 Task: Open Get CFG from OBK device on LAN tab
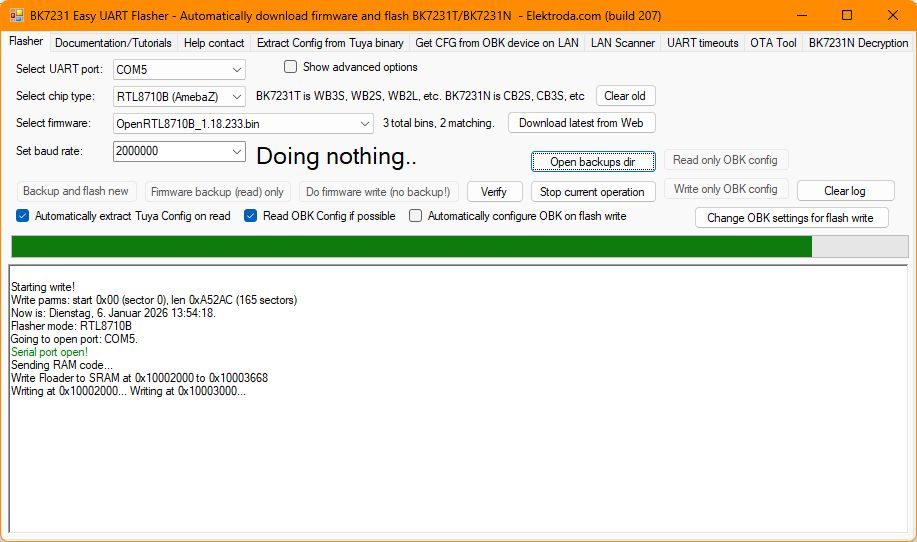click(497, 43)
